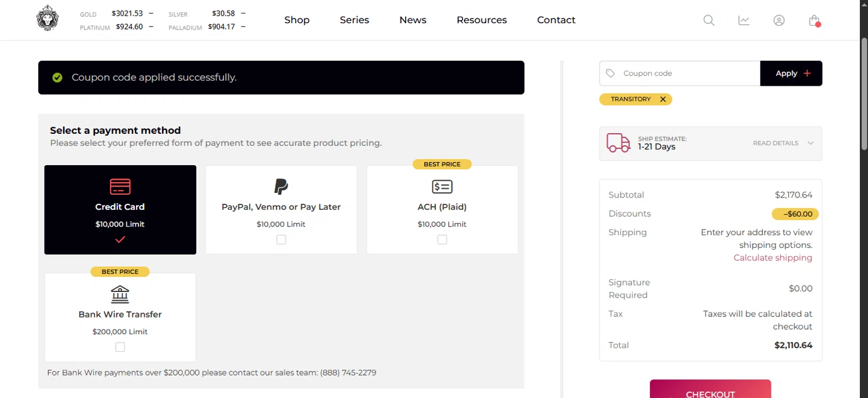Click the gold price $3021.53
The image size is (868, 398).
click(x=127, y=13)
